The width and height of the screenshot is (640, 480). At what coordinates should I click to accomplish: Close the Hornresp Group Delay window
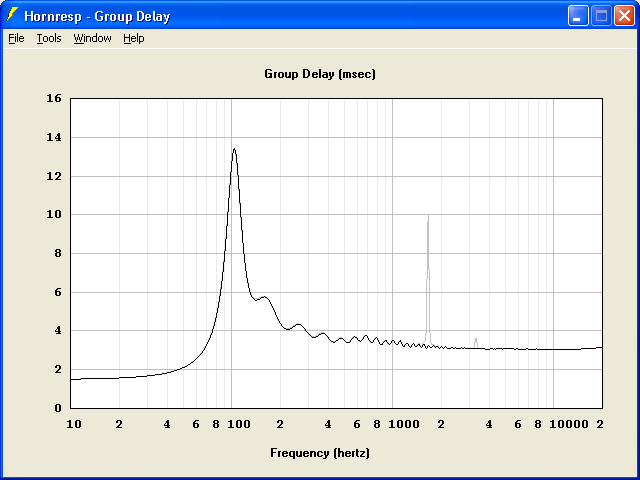[x=624, y=16]
